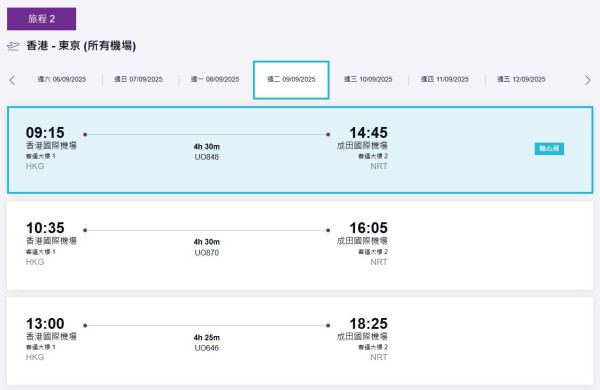Click the teal badge on flight UO848
600x390 pixels.
pyautogui.click(x=549, y=148)
